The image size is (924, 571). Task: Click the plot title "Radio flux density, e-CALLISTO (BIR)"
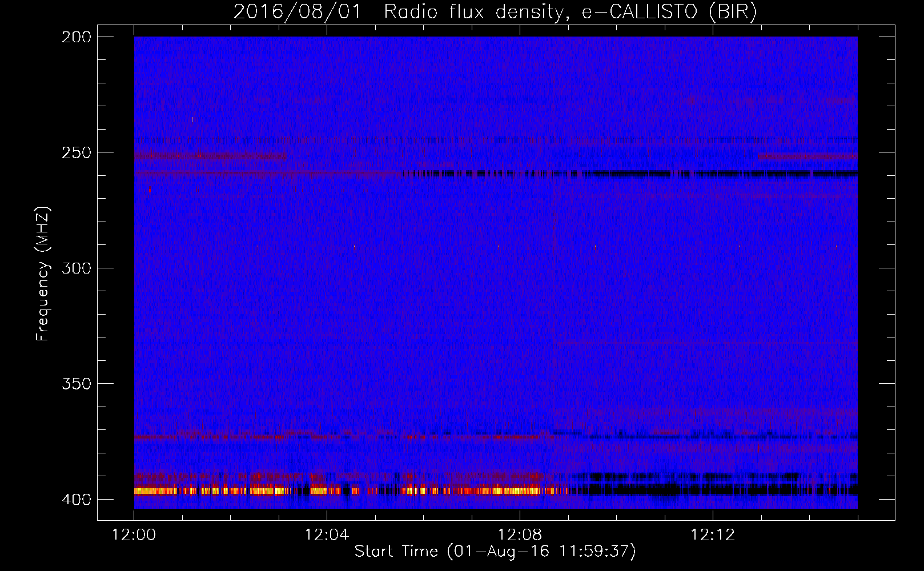(570, 12)
